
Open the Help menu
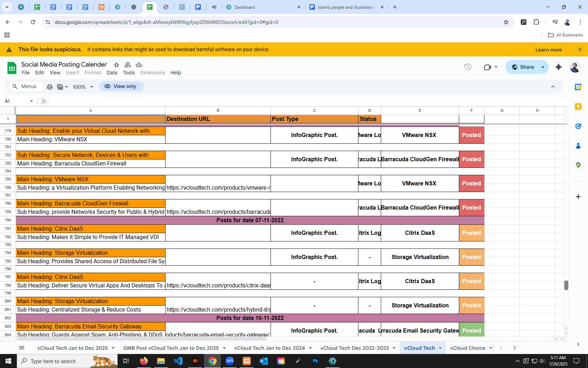pos(176,73)
